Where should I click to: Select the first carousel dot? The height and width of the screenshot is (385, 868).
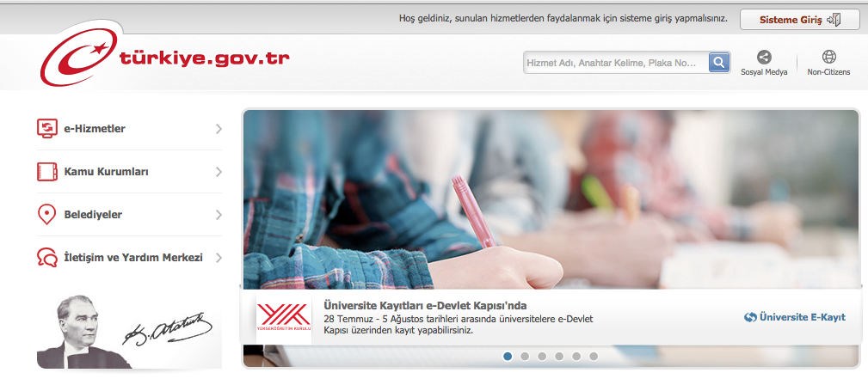point(508,356)
